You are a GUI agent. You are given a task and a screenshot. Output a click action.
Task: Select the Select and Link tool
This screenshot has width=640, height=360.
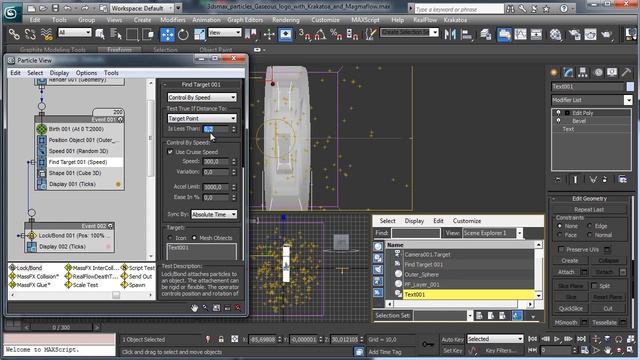pos(14,35)
